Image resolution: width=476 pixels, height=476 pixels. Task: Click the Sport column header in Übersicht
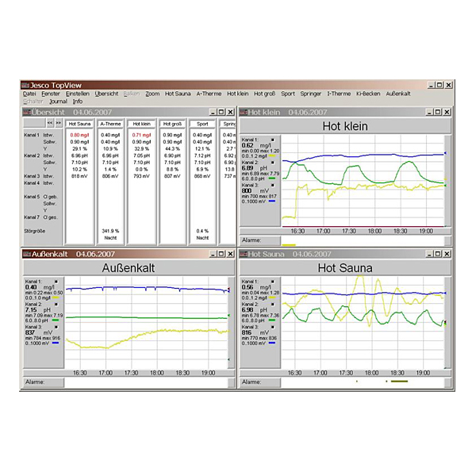pyautogui.click(x=202, y=124)
